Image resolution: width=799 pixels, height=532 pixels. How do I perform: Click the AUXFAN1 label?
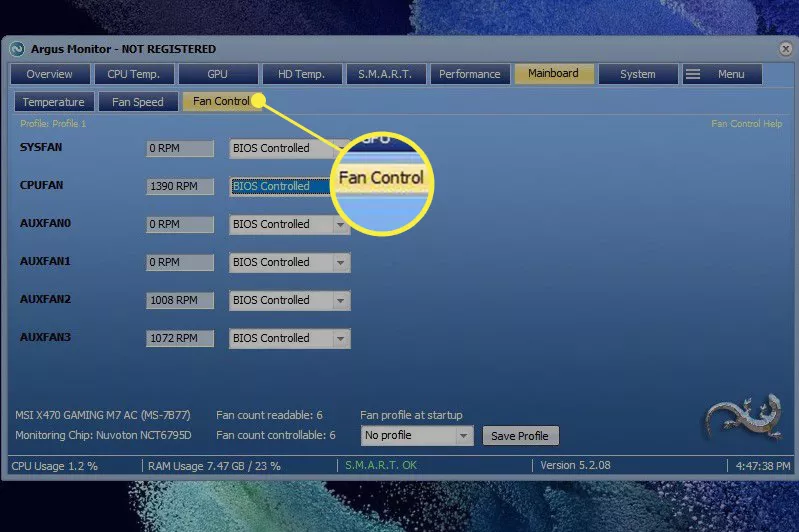pyautogui.click(x=45, y=261)
